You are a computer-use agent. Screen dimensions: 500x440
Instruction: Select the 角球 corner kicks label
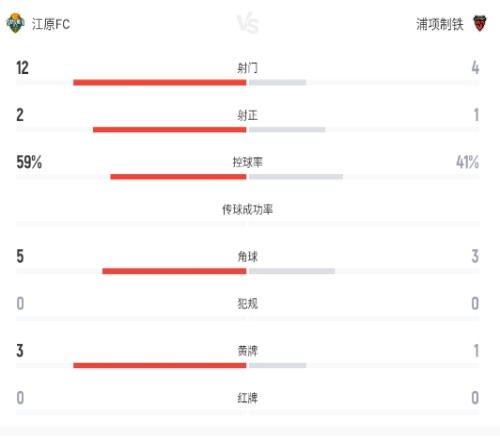tap(247, 256)
